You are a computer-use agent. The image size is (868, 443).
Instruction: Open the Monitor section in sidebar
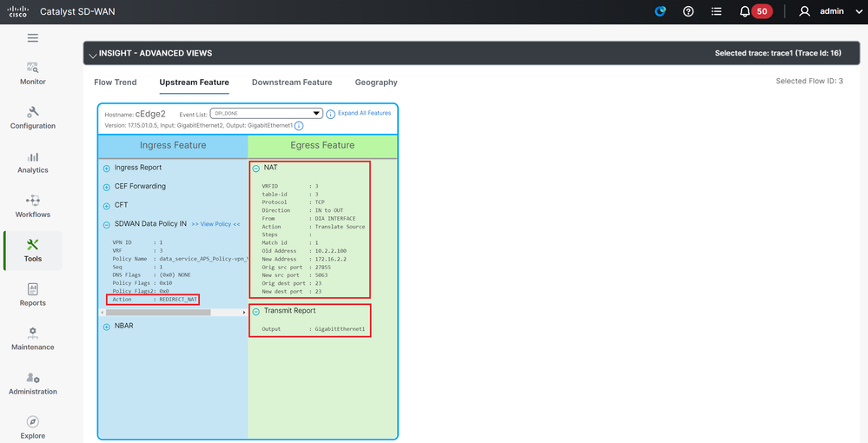pyautogui.click(x=33, y=74)
